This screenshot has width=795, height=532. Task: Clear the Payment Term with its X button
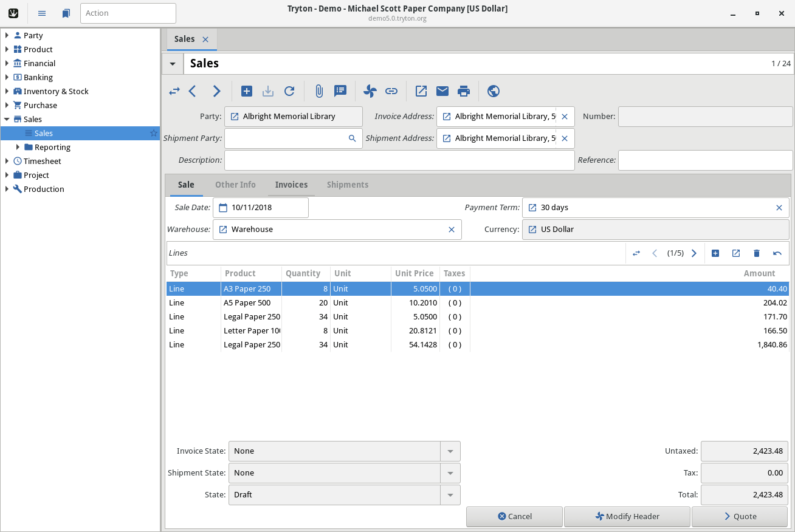point(779,207)
